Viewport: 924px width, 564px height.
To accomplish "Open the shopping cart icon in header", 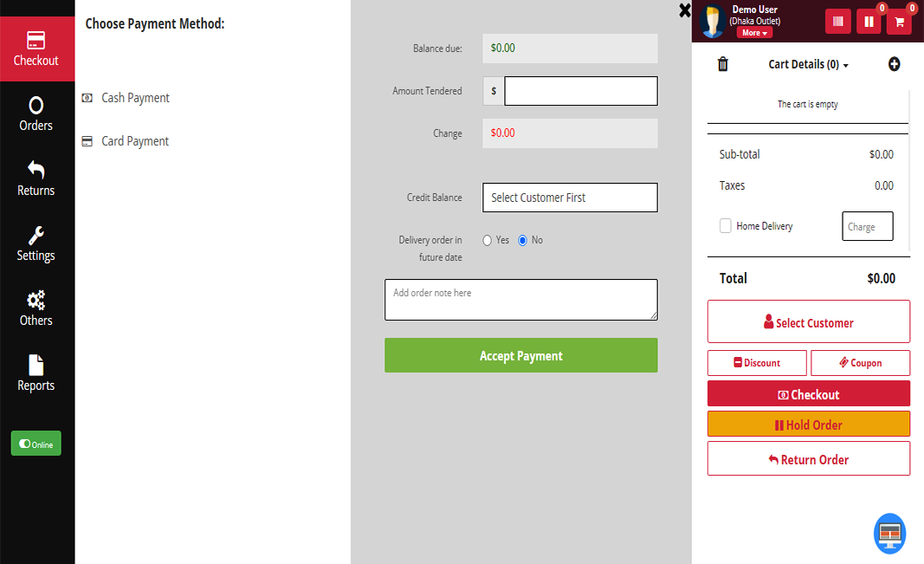I will [x=899, y=22].
